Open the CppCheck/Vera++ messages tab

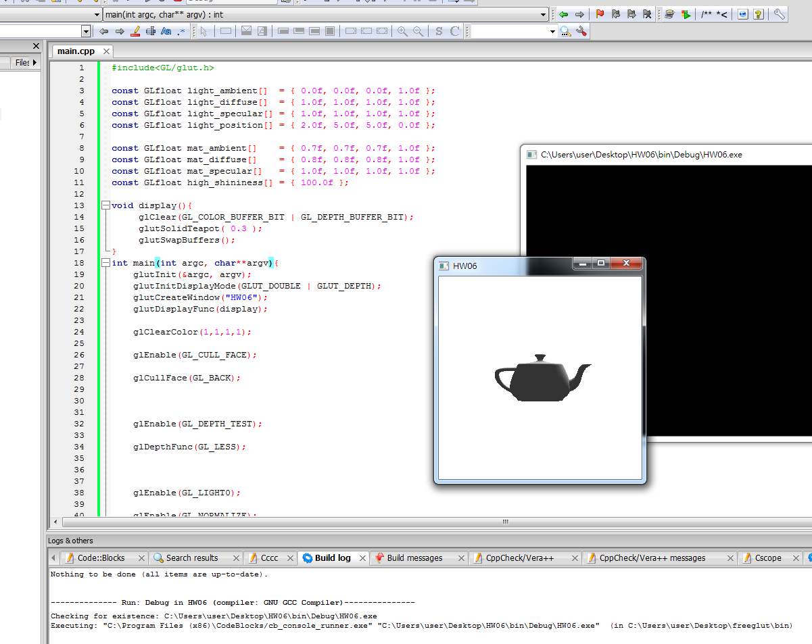pos(652,558)
